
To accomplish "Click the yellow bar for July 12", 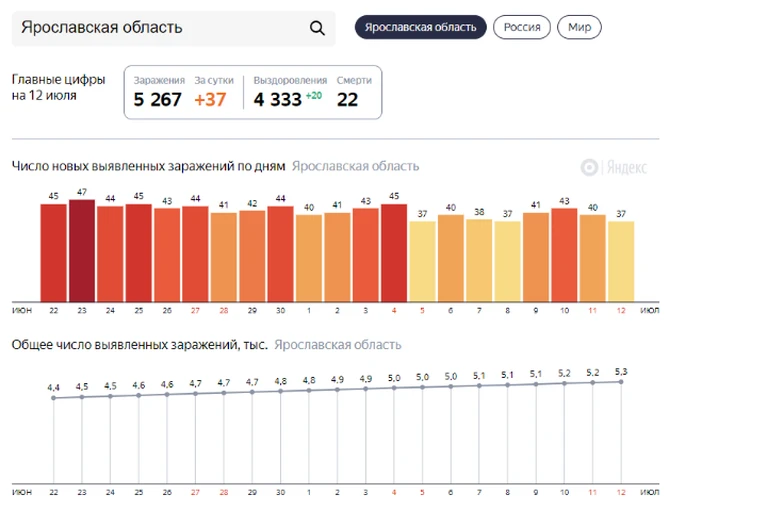I will coord(621,261).
